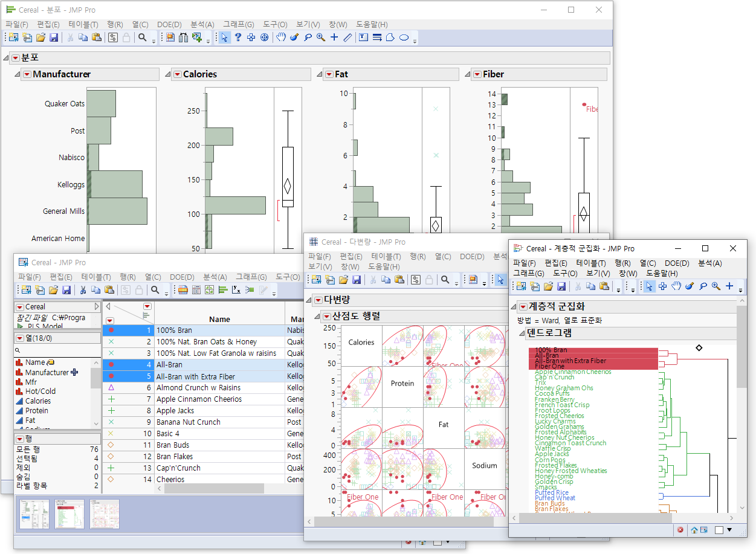The height and width of the screenshot is (554, 756).
Task: Open the color swatch dropdown arrow in clustering window
Action: pyautogui.click(x=729, y=529)
